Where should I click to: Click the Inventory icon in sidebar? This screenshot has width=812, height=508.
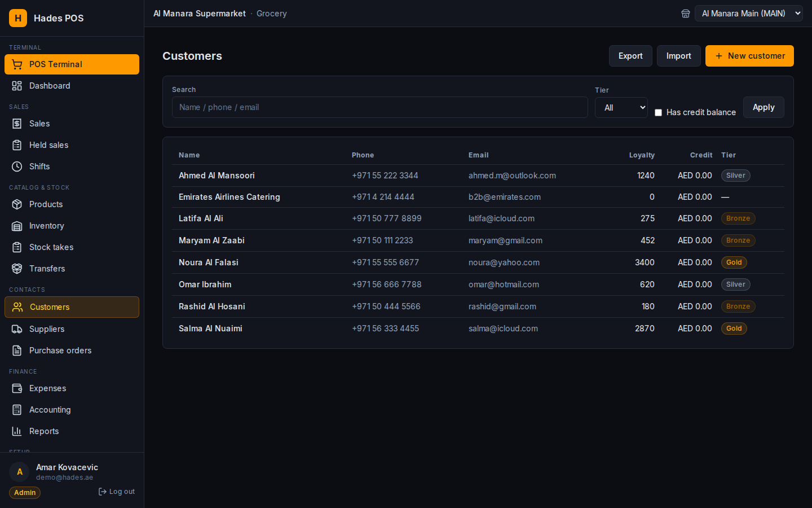(17, 226)
